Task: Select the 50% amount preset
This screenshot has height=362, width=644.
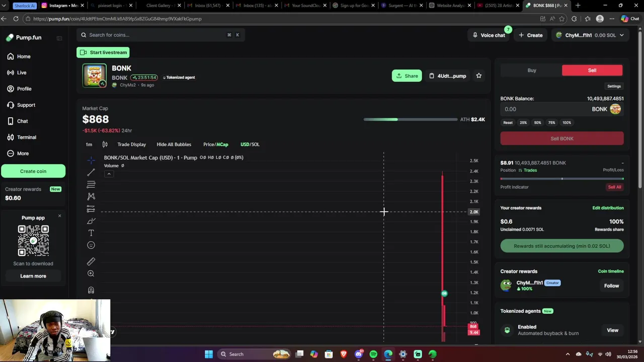Action: coord(537,123)
